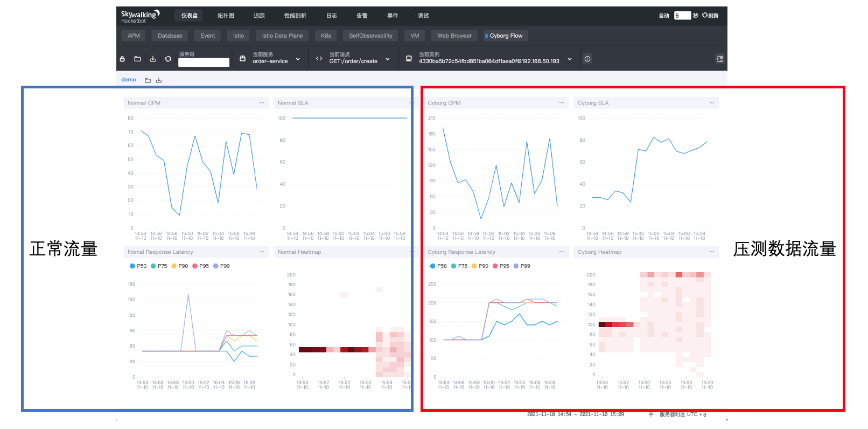Click the lock icon in the toolbar
This screenshot has width=868, height=429.
tap(122, 59)
